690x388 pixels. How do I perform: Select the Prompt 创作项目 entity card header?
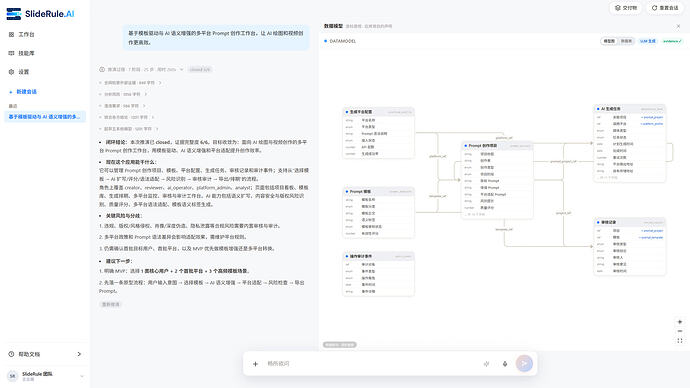(x=497, y=146)
